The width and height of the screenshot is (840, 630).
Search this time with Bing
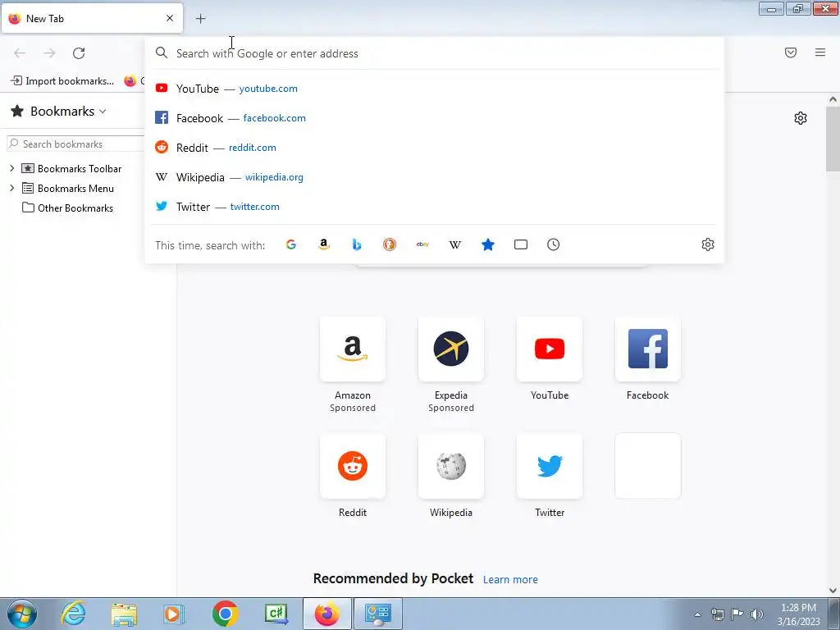(357, 244)
